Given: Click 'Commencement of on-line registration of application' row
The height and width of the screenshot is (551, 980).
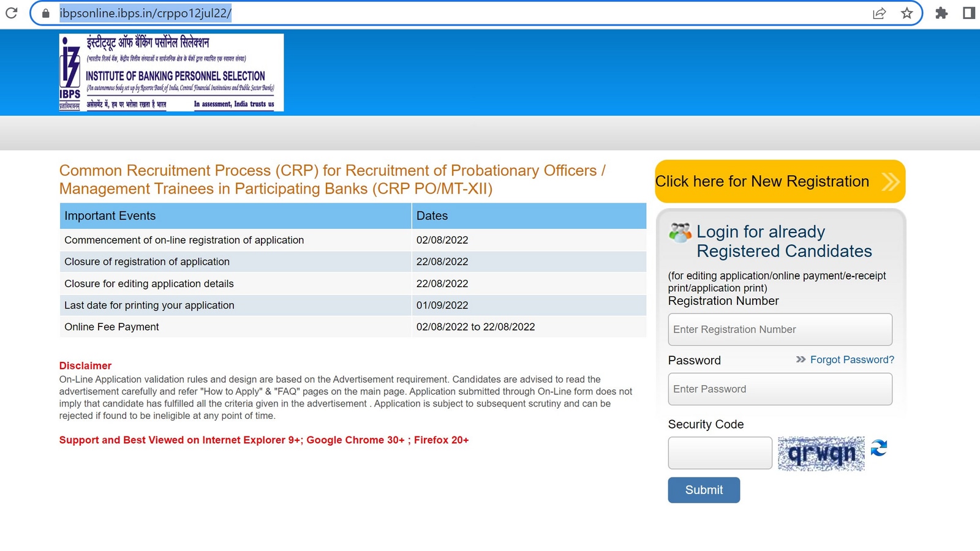Looking at the screenshot, I should (353, 240).
